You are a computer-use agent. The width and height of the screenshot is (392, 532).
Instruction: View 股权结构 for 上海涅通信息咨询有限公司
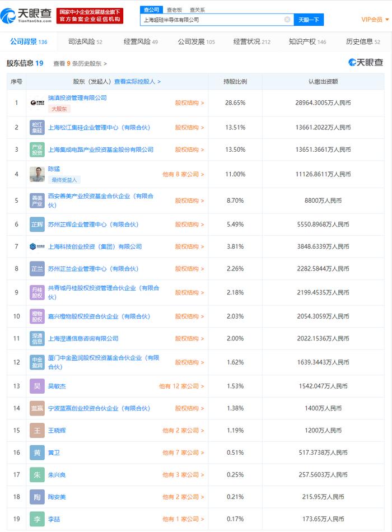(189, 339)
